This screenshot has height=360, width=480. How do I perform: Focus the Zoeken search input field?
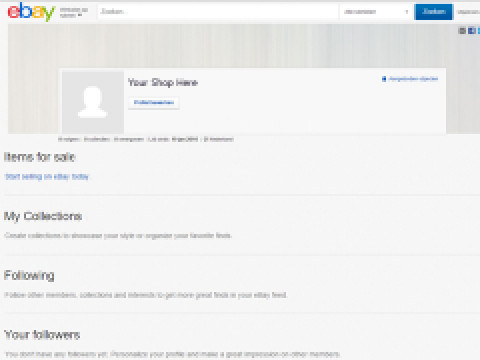click(218, 12)
